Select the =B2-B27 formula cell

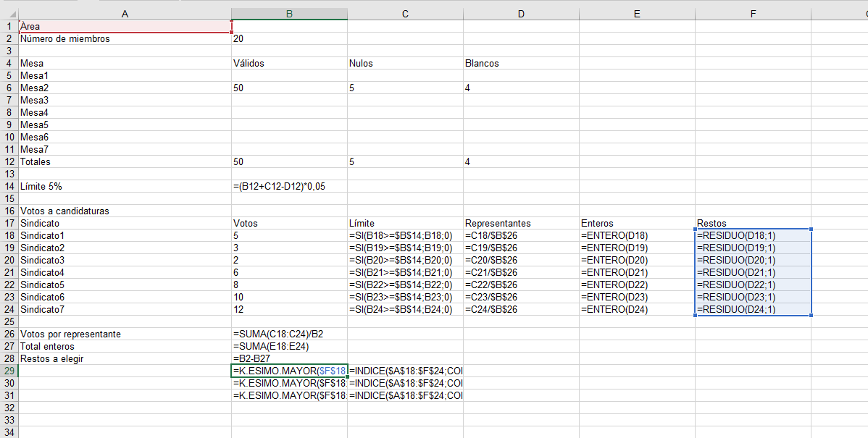(290, 358)
